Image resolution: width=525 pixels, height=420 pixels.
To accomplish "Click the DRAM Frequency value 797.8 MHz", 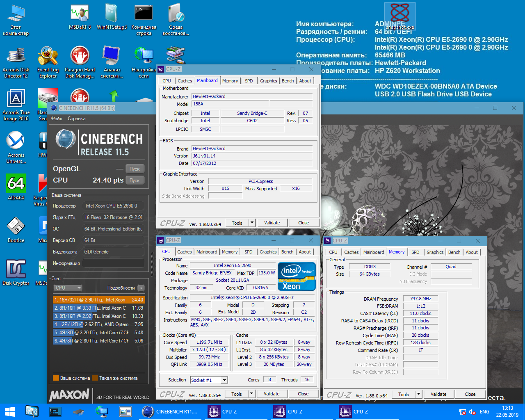I will pos(420,299).
